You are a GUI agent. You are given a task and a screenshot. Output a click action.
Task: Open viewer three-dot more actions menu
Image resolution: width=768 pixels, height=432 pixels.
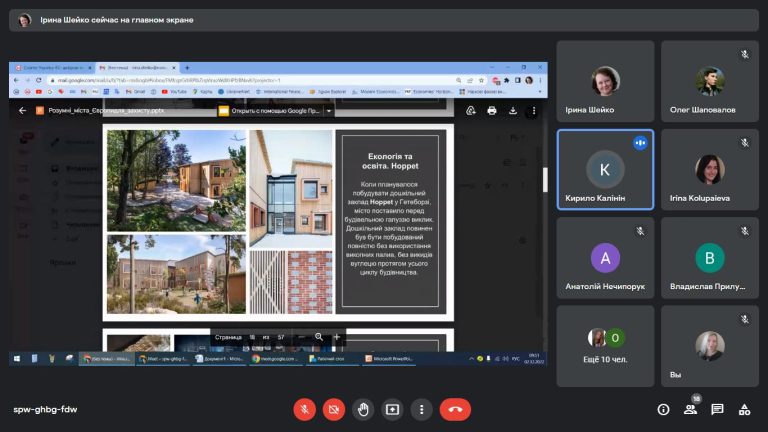pyautogui.click(x=534, y=111)
